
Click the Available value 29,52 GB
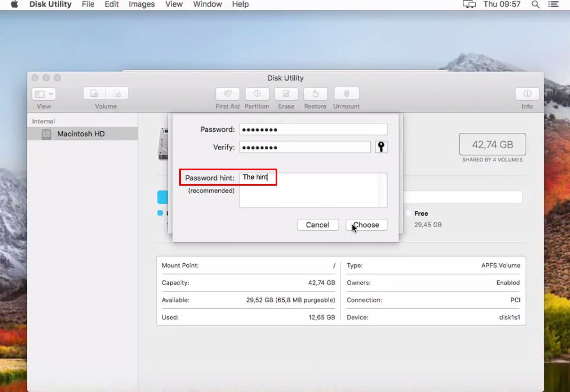[290, 300]
